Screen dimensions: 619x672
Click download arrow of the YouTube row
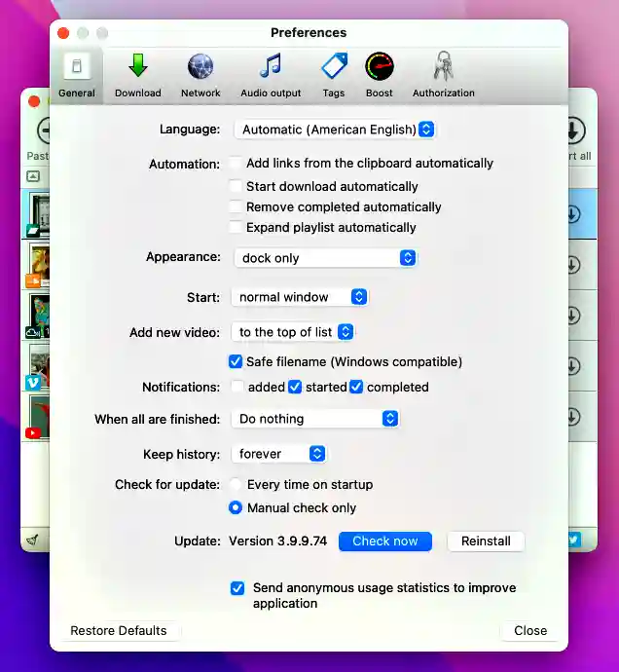point(574,417)
